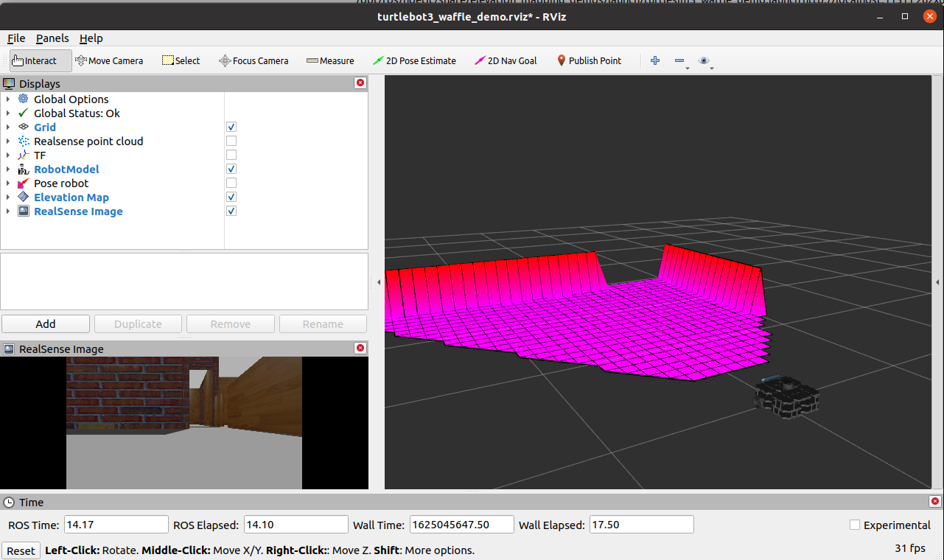
Task: Expand the RobotModel display properties
Action: (7, 169)
